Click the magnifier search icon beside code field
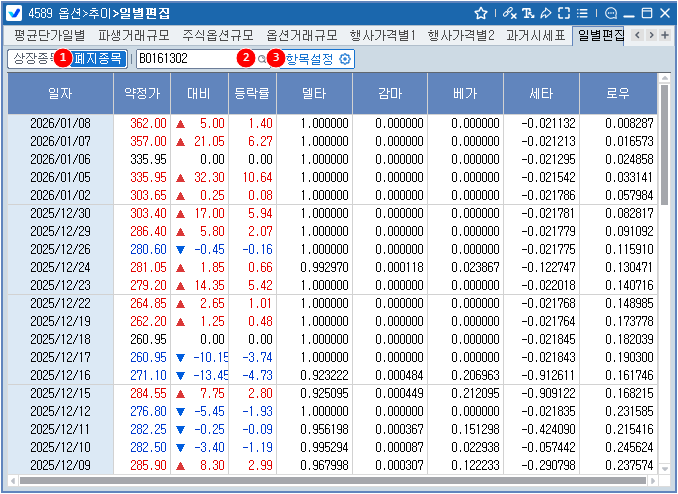 [262, 59]
